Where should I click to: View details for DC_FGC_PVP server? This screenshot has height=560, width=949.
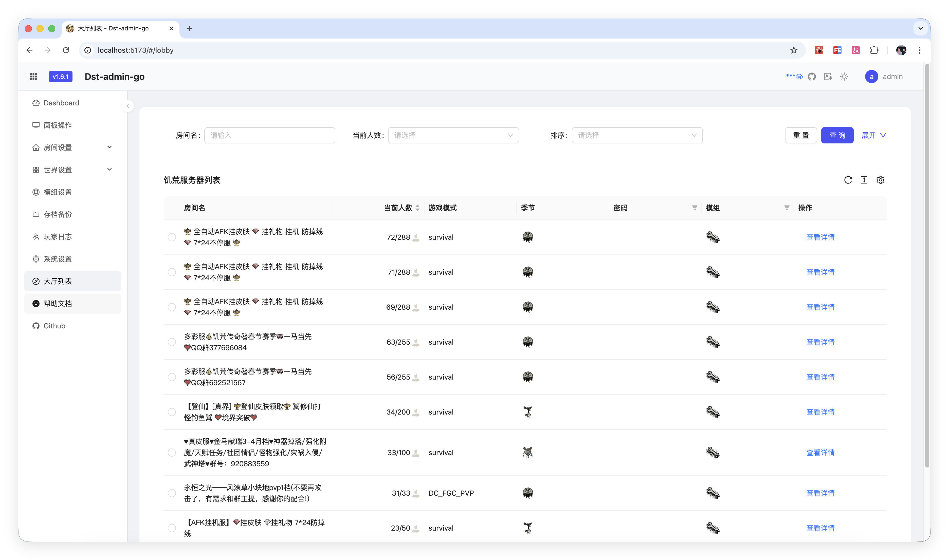pyautogui.click(x=820, y=493)
